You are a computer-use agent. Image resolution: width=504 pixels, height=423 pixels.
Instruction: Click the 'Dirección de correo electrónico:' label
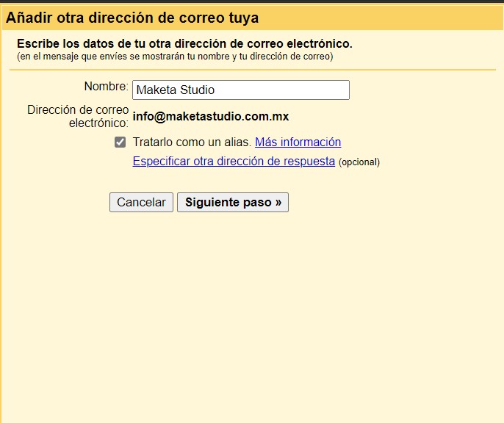(x=78, y=116)
